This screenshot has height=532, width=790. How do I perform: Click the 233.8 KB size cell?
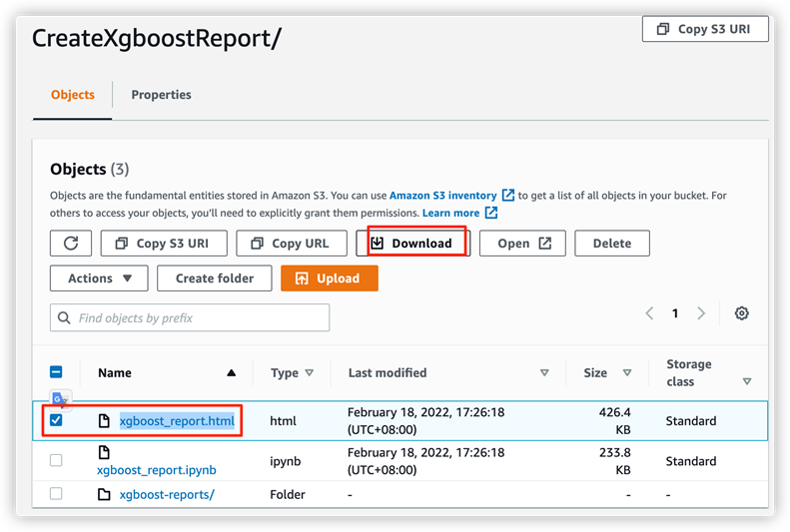tap(614, 461)
